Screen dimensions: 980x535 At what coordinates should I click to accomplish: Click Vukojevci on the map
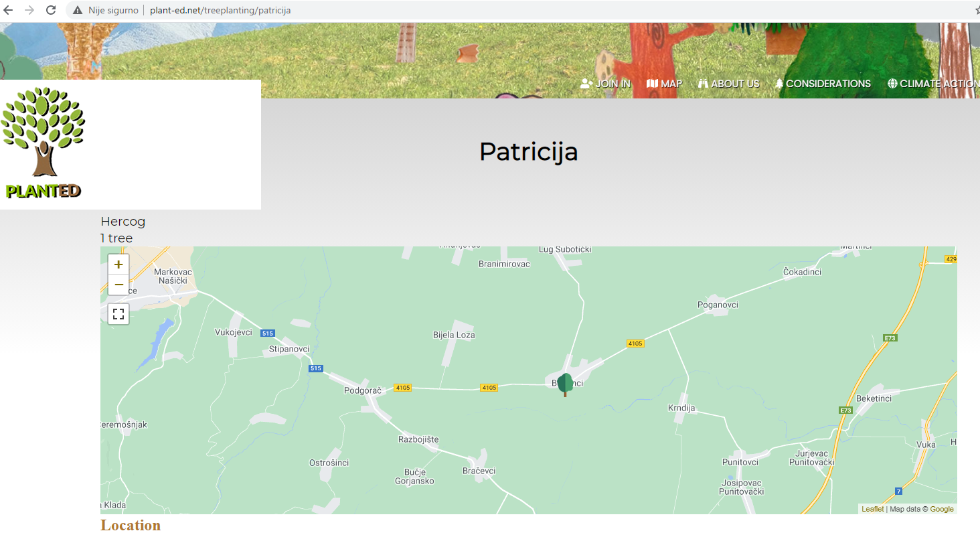(233, 332)
